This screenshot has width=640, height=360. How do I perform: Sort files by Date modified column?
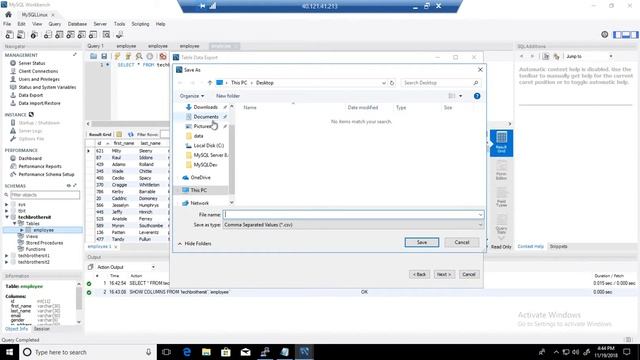point(363,108)
